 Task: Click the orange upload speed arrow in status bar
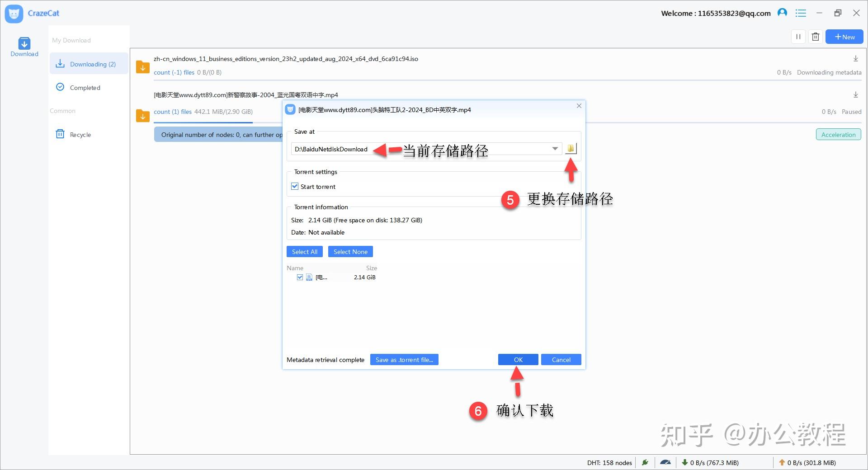pos(782,462)
